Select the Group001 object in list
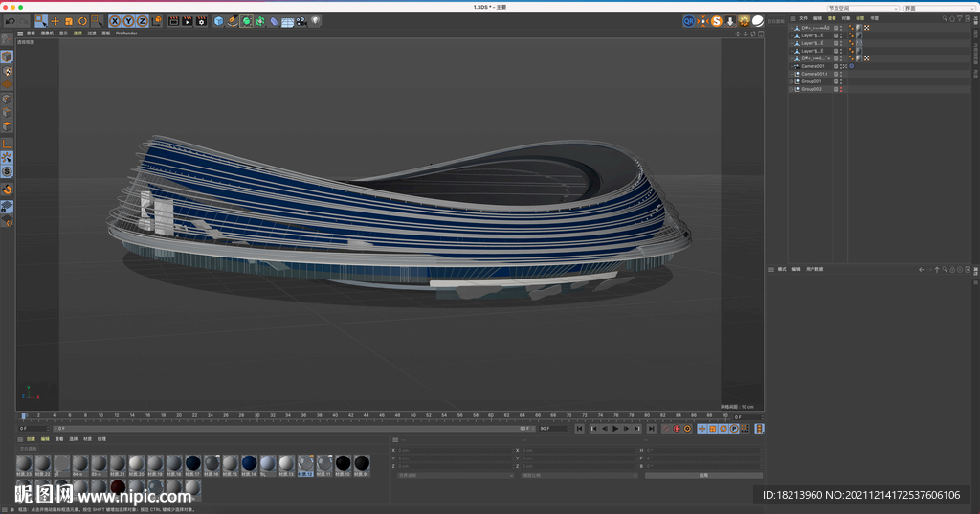 (x=812, y=81)
